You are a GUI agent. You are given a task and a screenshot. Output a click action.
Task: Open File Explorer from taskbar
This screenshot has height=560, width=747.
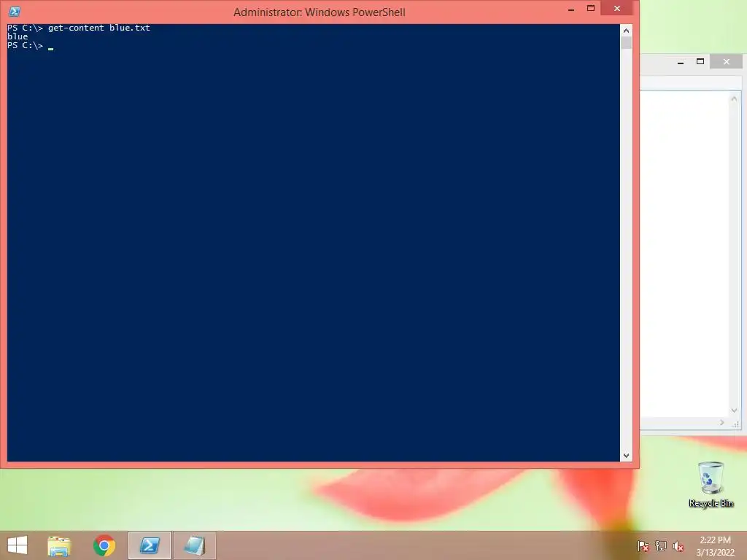[x=59, y=545]
